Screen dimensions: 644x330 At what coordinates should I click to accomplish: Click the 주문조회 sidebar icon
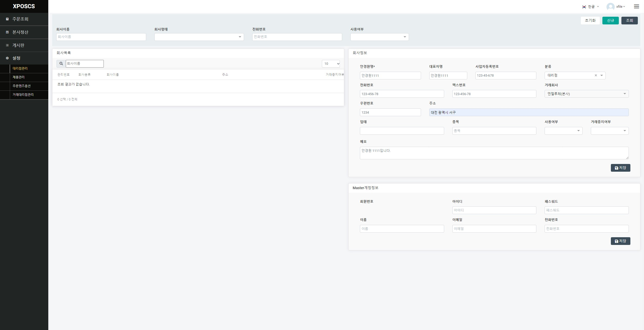tap(7, 19)
